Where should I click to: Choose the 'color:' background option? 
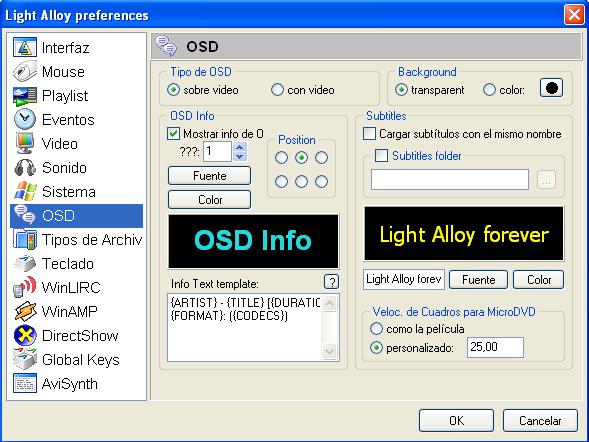[489, 90]
